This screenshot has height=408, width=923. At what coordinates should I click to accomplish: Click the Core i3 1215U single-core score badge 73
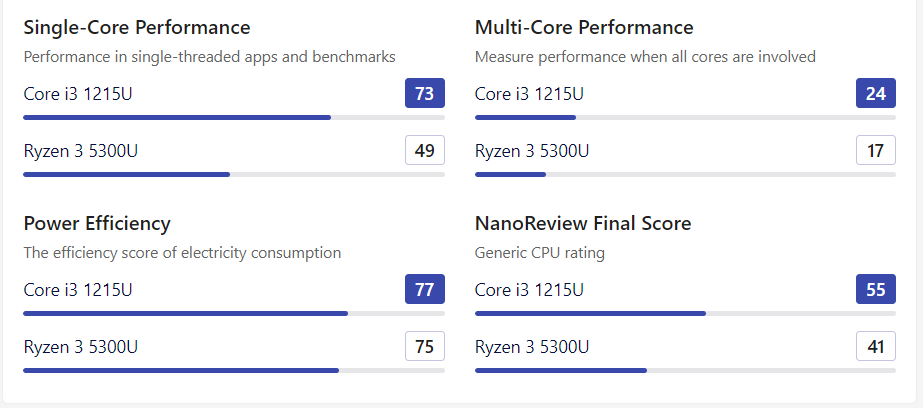click(x=424, y=94)
